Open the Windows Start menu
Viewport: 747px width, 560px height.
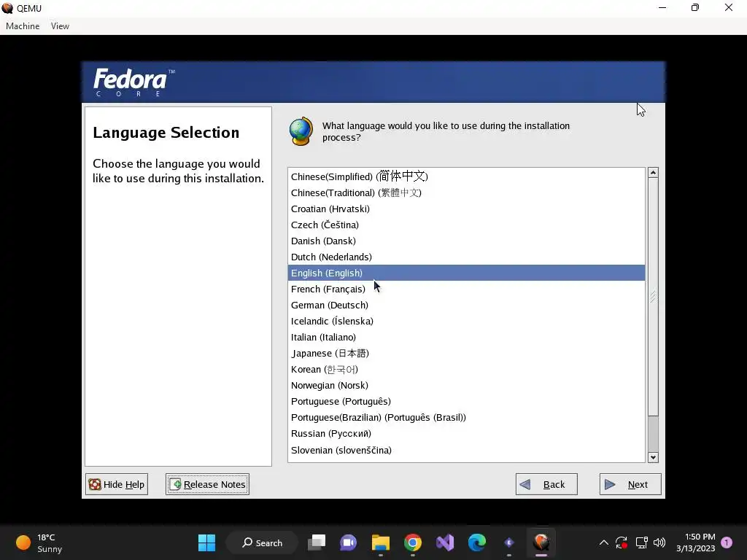[x=206, y=542]
